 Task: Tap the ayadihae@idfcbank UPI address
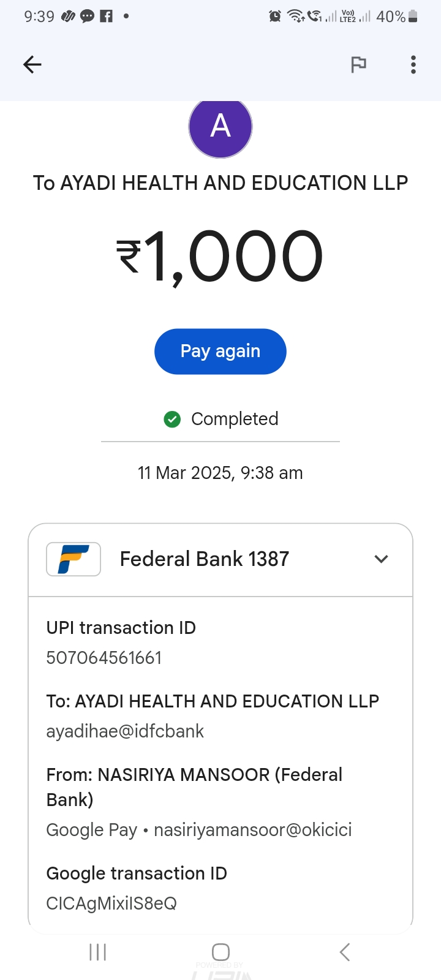point(125,731)
